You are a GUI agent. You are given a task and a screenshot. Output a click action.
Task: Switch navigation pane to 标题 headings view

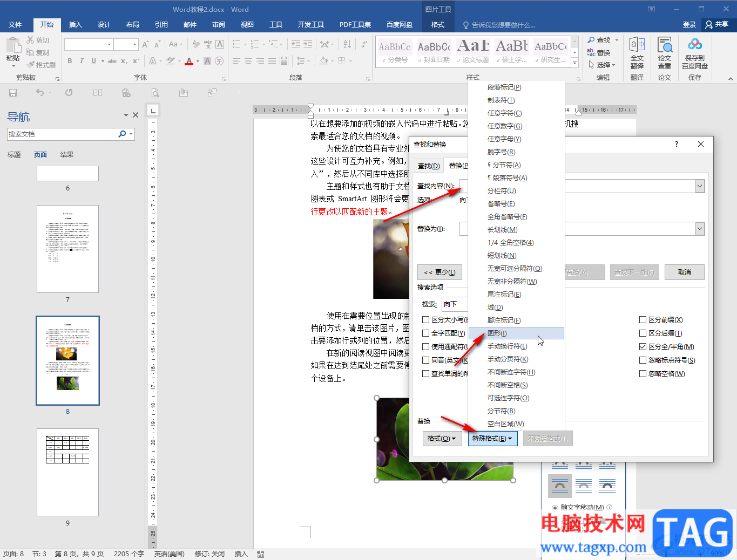(14, 155)
